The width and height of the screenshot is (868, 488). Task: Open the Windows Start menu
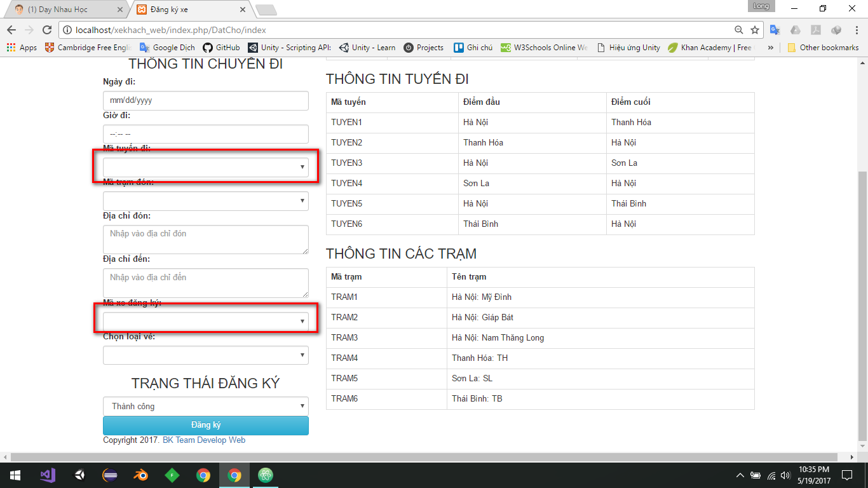click(15, 475)
